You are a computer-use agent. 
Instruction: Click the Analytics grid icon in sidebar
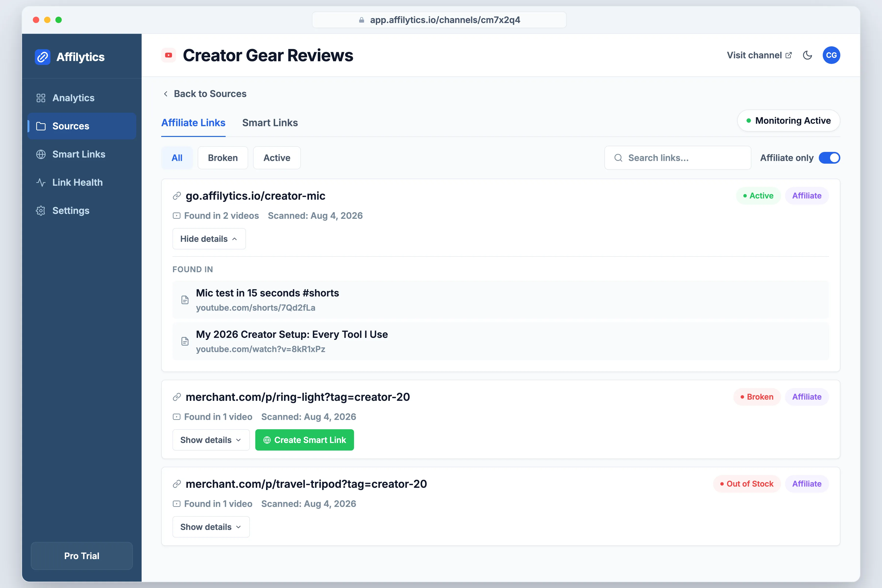[x=41, y=98]
